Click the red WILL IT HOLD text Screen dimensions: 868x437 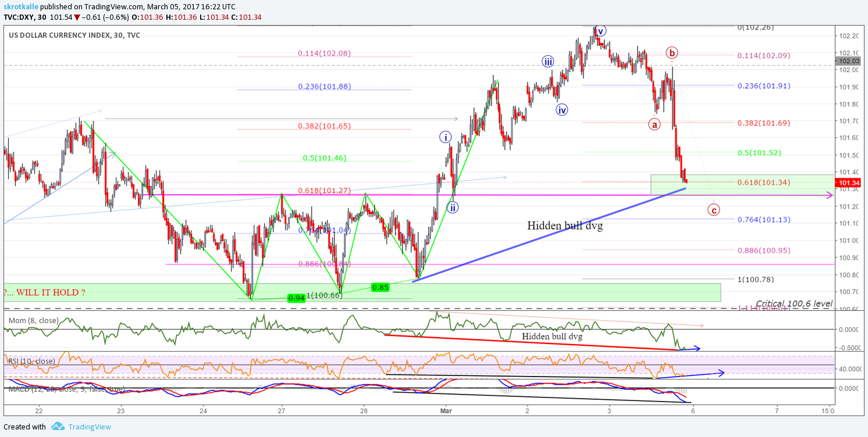tap(44, 292)
